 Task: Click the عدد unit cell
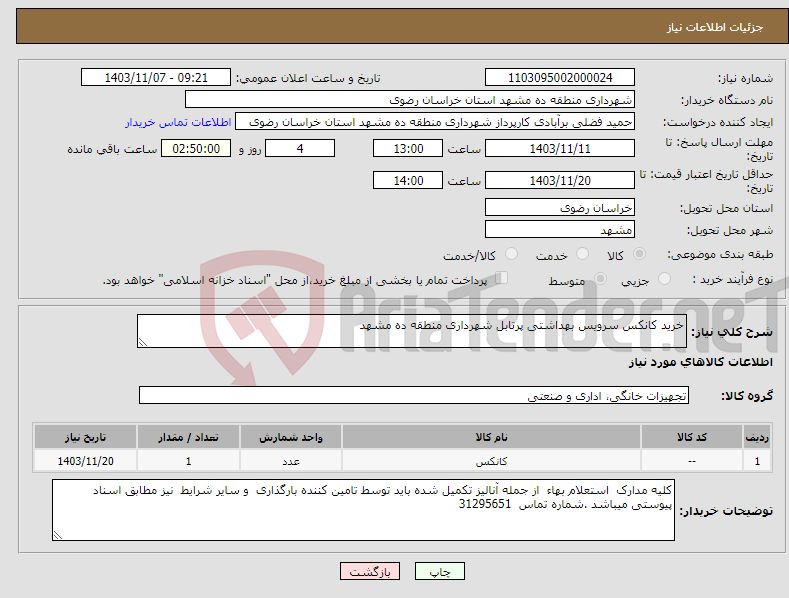coord(291,461)
